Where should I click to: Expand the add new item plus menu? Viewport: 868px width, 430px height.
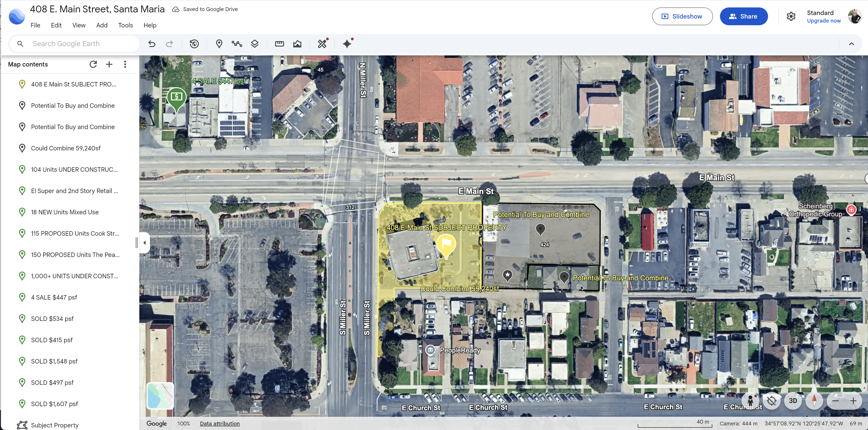click(x=109, y=64)
